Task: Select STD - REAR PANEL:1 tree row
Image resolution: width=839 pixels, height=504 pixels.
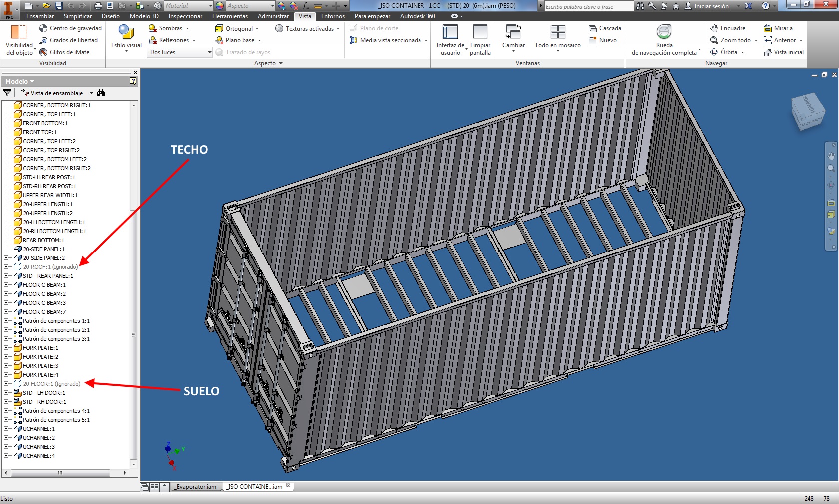Action: tap(48, 276)
